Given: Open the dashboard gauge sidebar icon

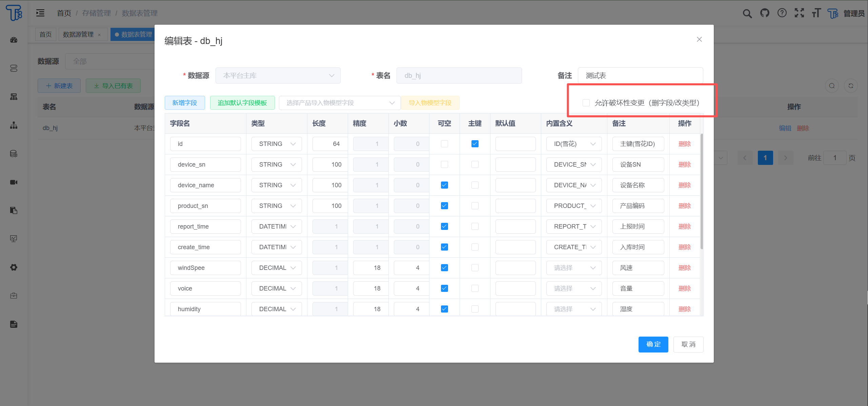Looking at the screenshot, I should (14, 40).
